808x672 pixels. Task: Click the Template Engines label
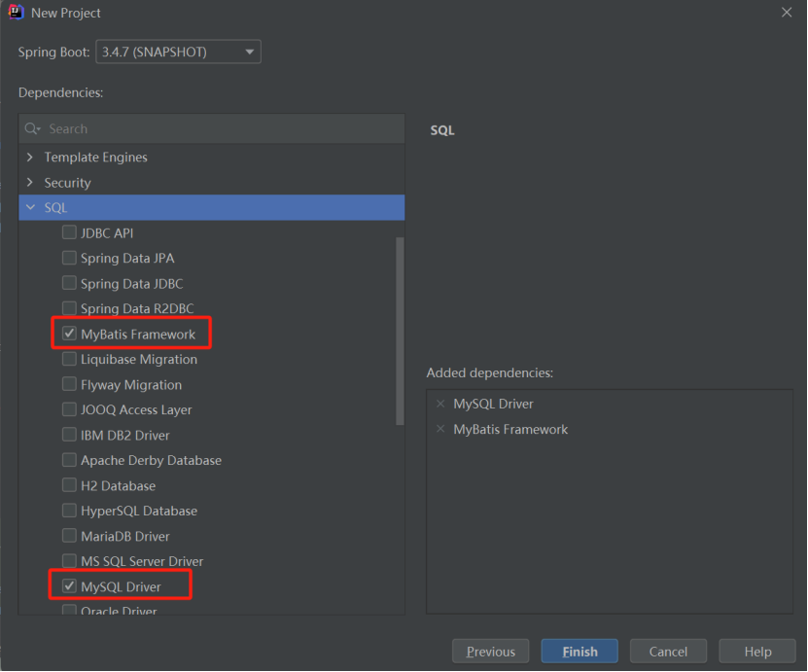pos(96,158)
